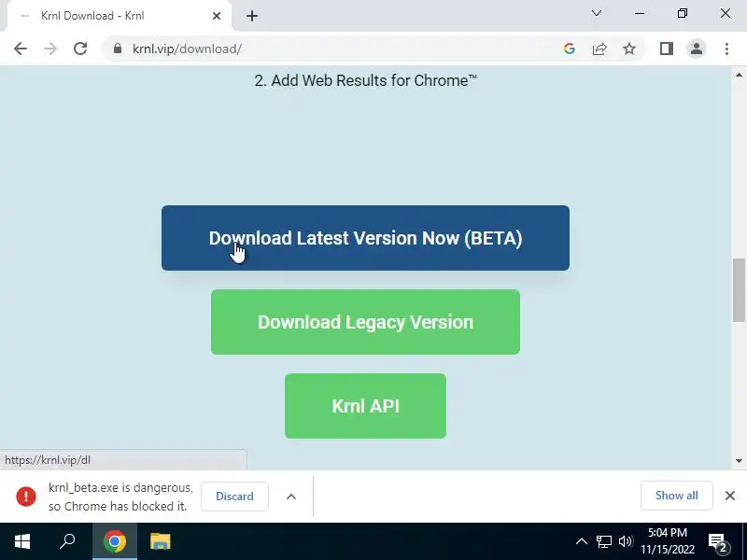Open the network icon in the tray

[603, 541]
